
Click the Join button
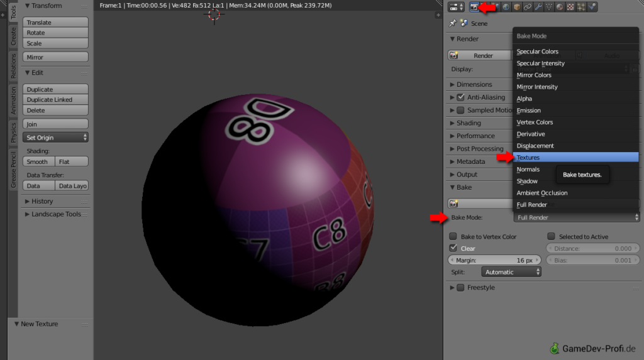tap(55, 124)
